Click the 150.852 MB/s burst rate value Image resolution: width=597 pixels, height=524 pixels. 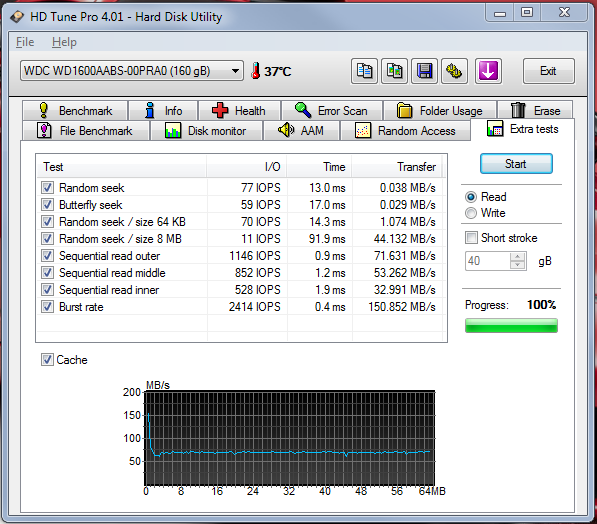point(402,307)
